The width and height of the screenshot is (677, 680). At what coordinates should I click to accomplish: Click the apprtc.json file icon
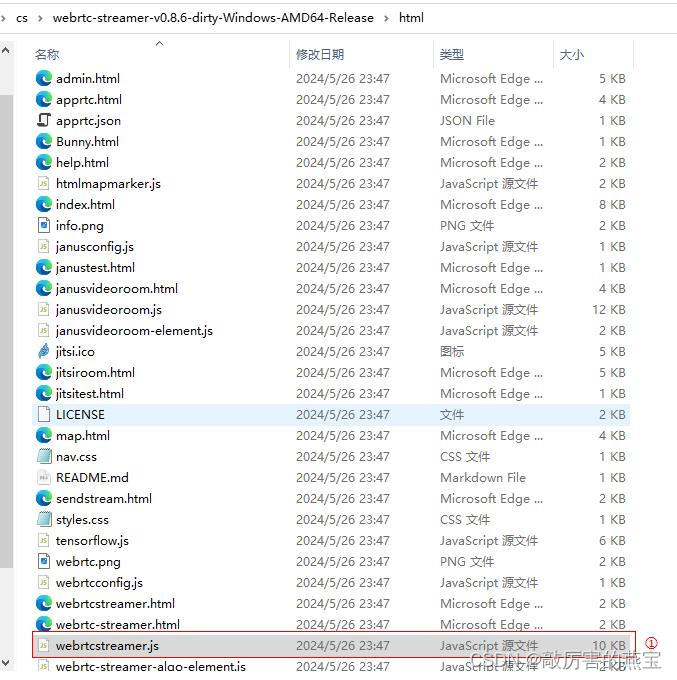point(44,120)
